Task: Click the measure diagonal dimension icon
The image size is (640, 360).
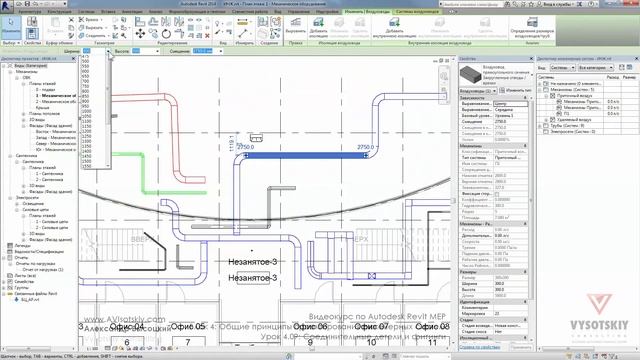Action: [x=243, y=33]
